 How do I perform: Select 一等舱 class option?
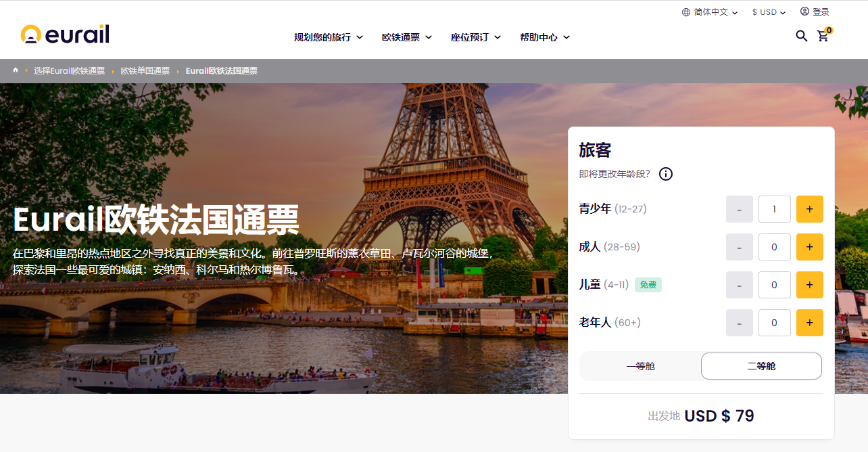click(640, 366)
